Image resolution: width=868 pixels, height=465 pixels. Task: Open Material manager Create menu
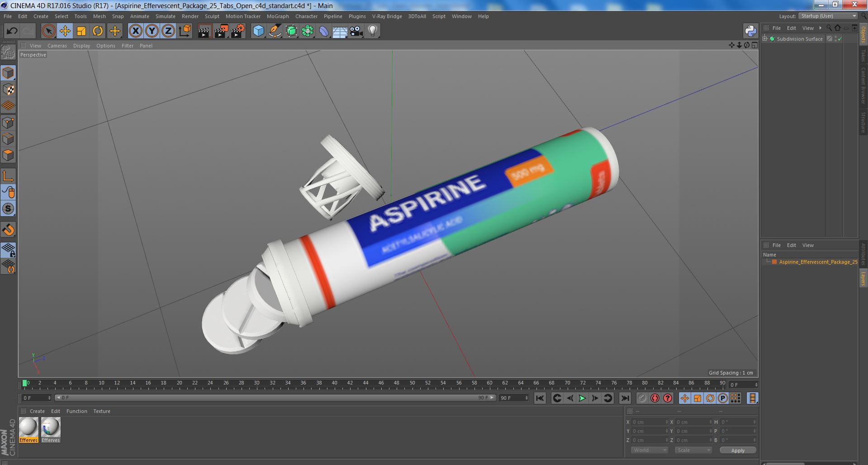pyautogui.click(x=37, y=411)
